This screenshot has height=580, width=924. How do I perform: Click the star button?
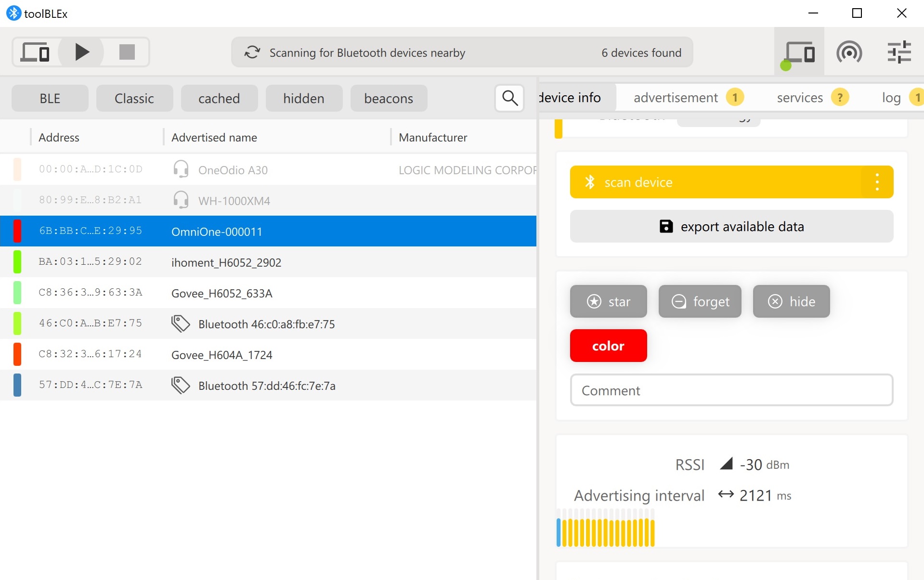(608, 301)
